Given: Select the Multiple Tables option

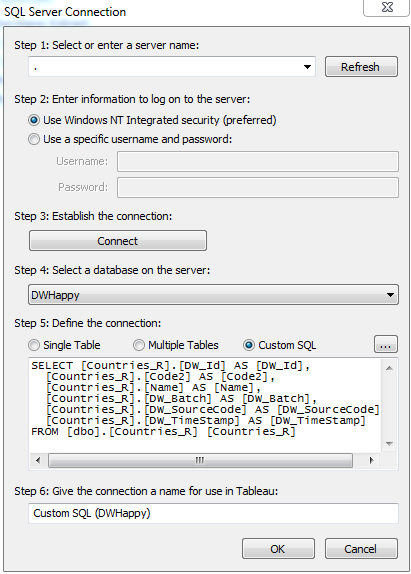Looking at the screenshot, I should (x=139, y=345).
